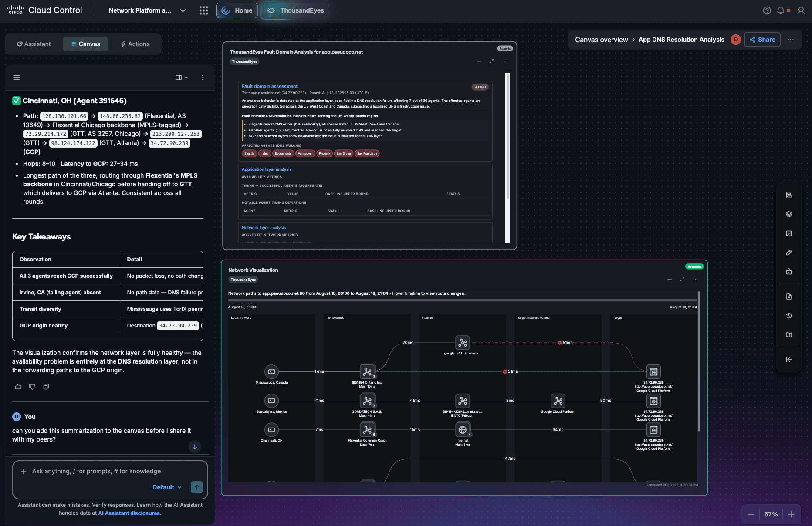The height and width of the screenshot is (526, 812).
Task: Click the user avatar D in header
Action: [x=736, y=40]
